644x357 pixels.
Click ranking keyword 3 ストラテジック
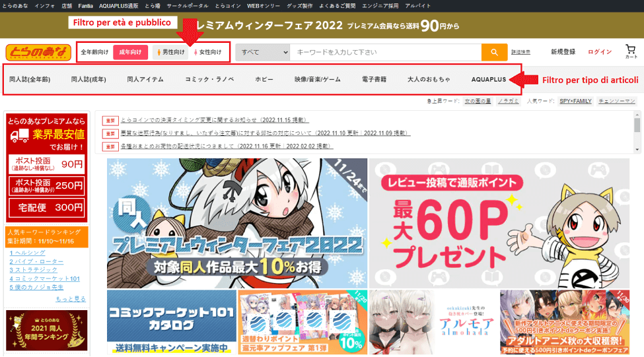[x=33, y=270]
